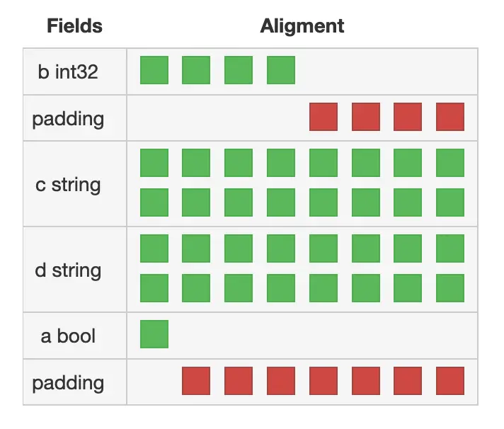504x429 pixels.
Task: Click the Aligment column header
Action: point(302,27)
